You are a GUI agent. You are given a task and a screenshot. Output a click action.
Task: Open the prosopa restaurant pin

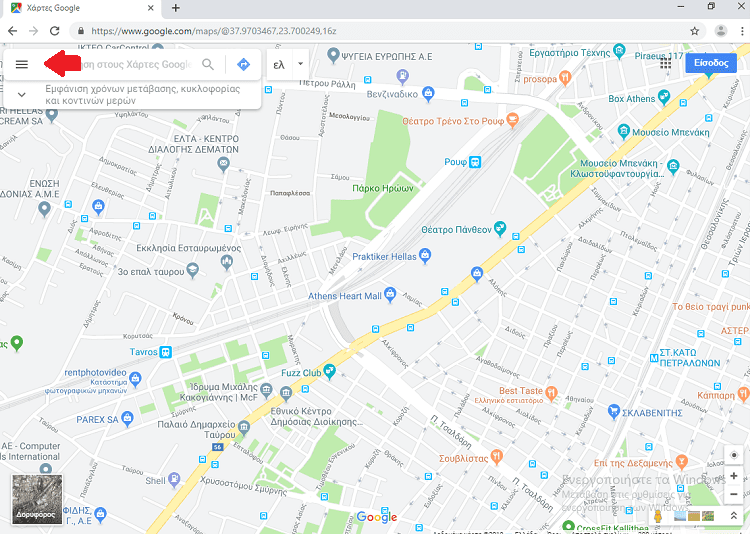(x=565, y=78)
